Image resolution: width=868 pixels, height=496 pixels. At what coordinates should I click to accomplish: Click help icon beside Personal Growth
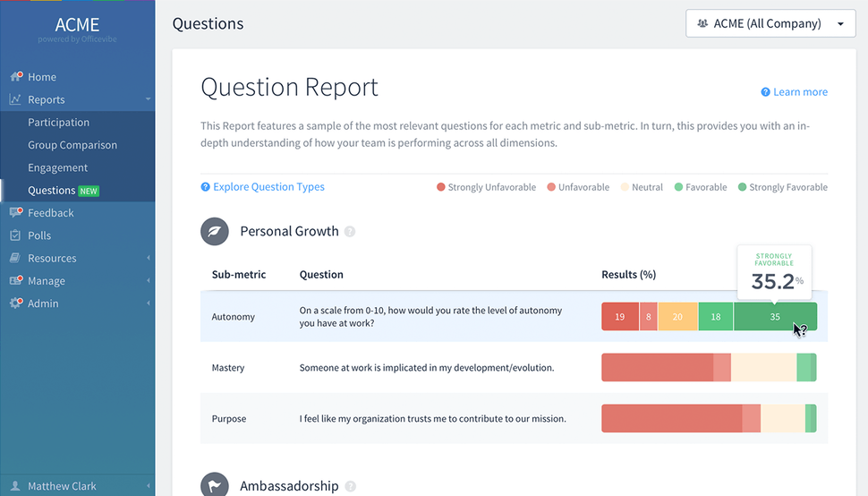coord(350,232)
